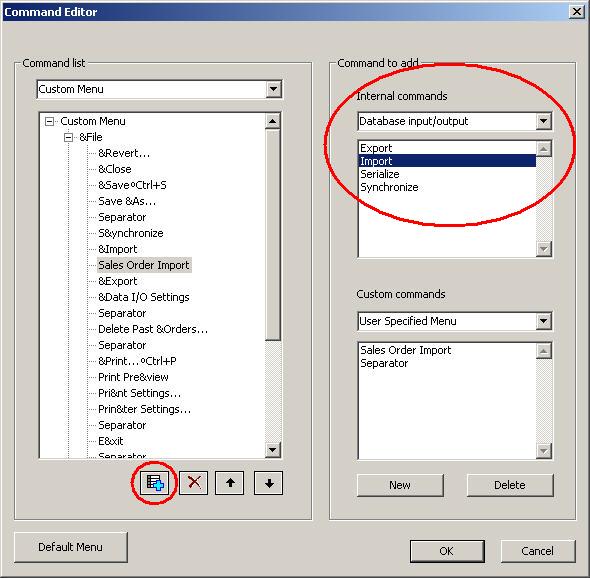This screenshot has width=590, height=578.
Task: Click the Default Menu button
Action: click(70, 547)
